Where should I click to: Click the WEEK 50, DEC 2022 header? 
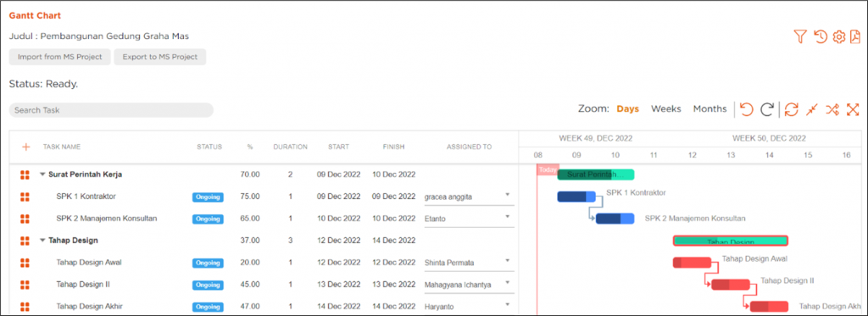(769, 138)
